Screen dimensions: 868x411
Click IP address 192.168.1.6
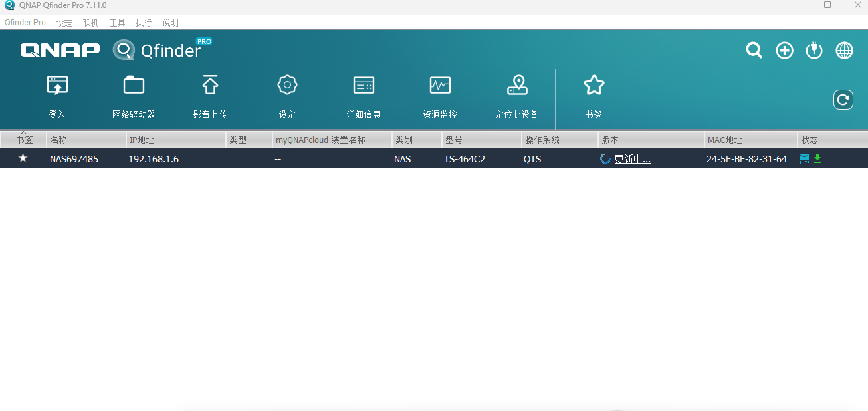pos(154,159)
